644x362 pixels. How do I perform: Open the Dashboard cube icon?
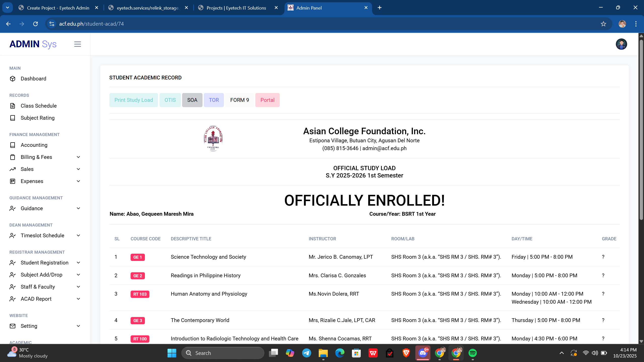coord(13,79)
